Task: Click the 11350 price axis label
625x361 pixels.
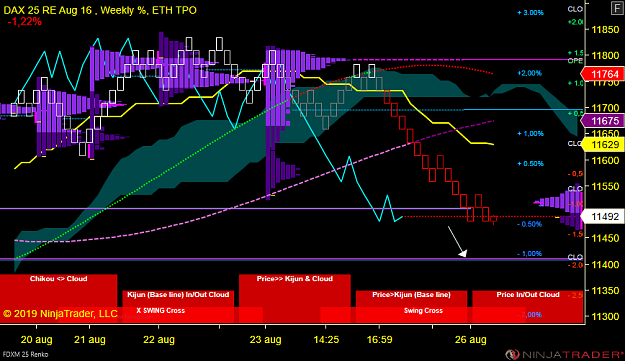Action: point(605,290)
